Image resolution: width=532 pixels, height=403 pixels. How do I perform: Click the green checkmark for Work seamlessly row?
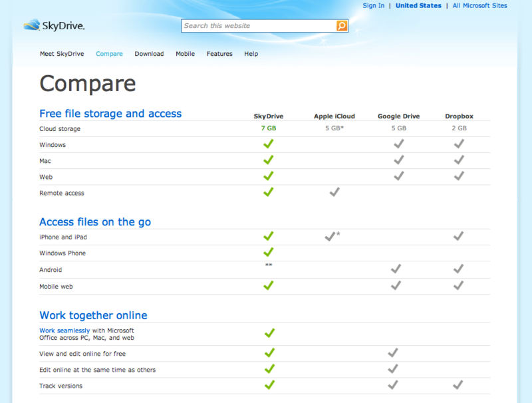(269, 333)
